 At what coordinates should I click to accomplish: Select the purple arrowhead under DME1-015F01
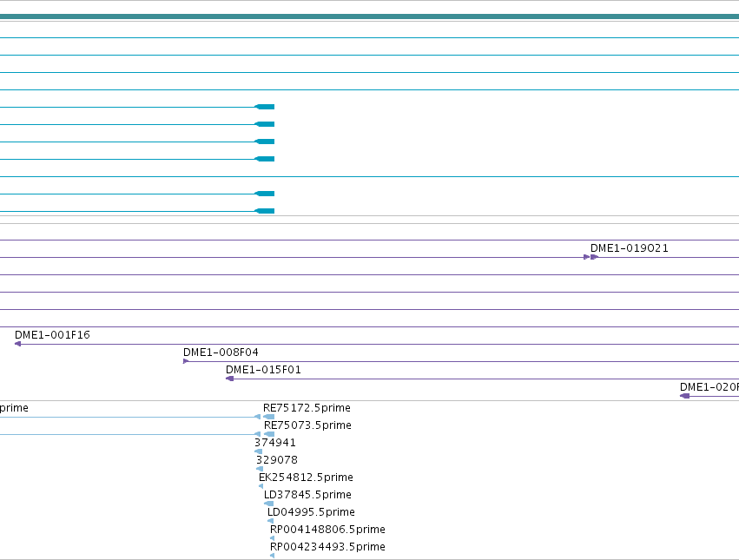pyautogui.click(x=230, y=379)
